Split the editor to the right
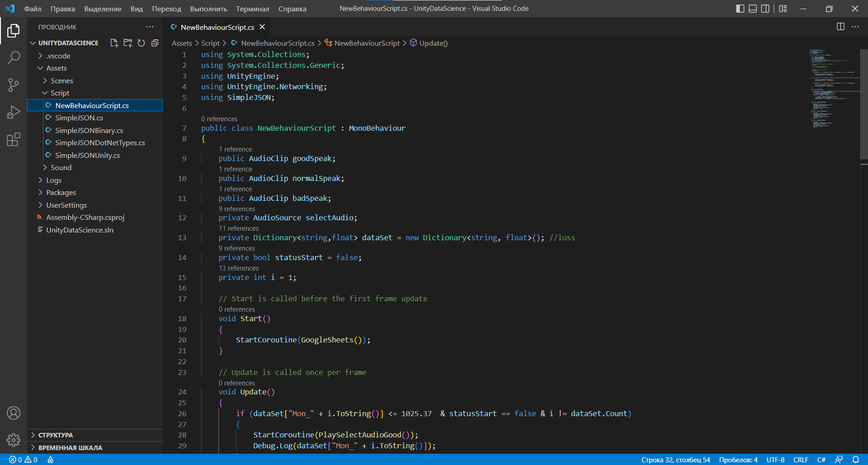This screenshot has height=465, width=868. click(840, 27)
